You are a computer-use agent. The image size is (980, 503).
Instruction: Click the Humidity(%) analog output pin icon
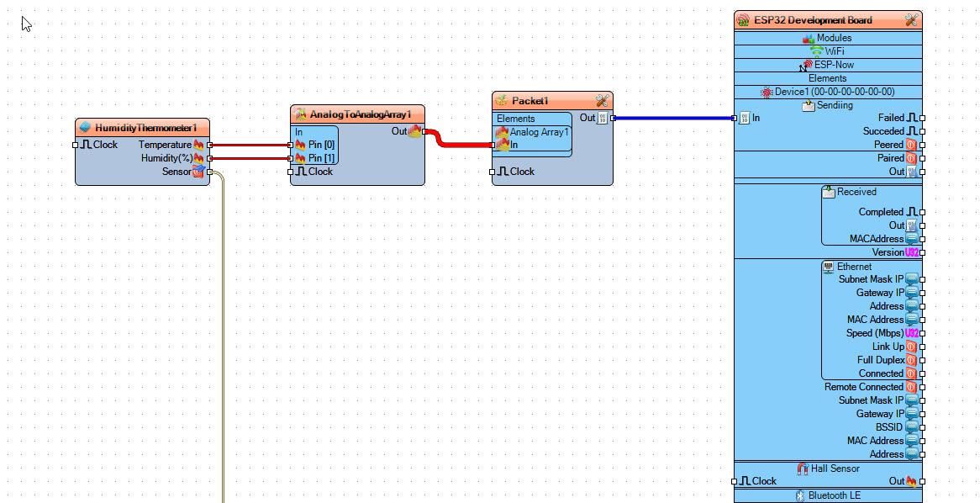198,158
